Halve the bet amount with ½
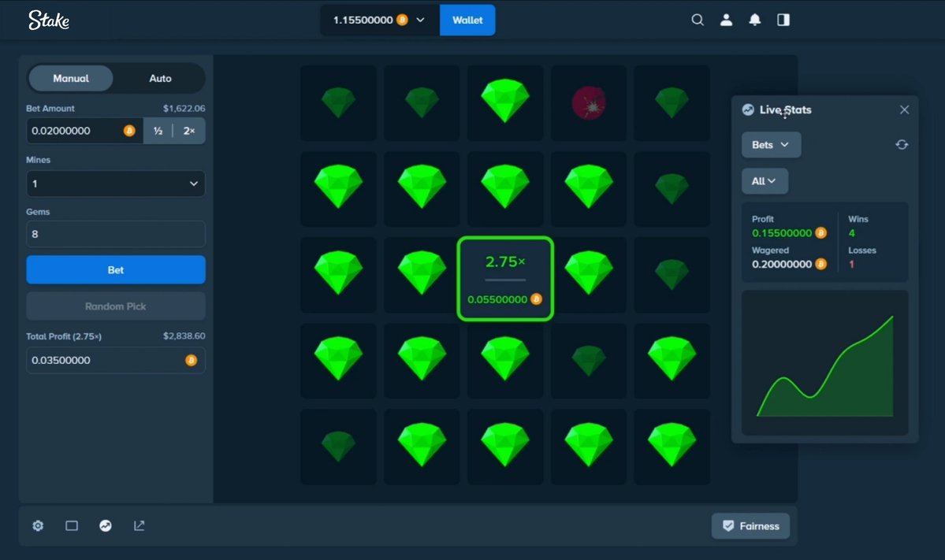 pos(158,131)
